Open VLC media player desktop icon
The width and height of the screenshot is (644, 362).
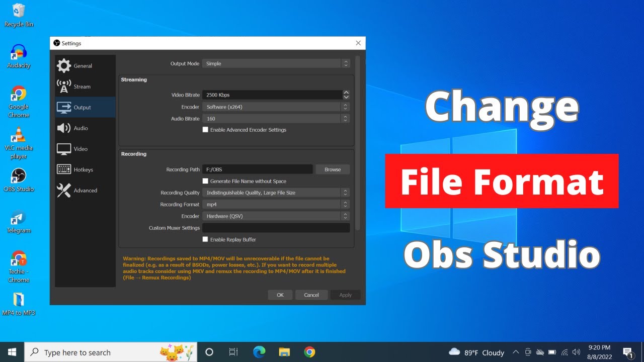19,143
